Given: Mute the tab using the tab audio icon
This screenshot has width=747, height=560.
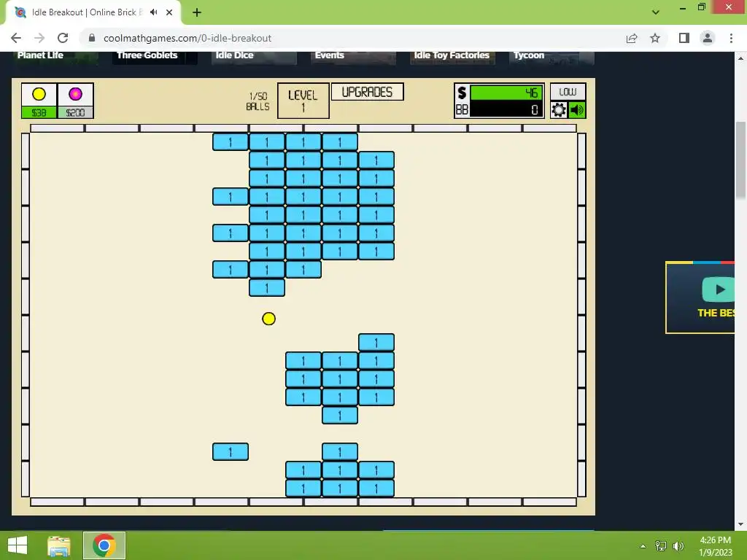Looking at the screenshot, I should click(153, 12).
